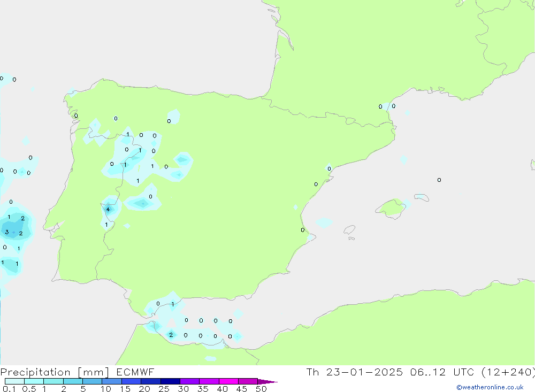
Task: Pick the 5–10 mm legend color swatch
Action: click(x=92, y=381)
